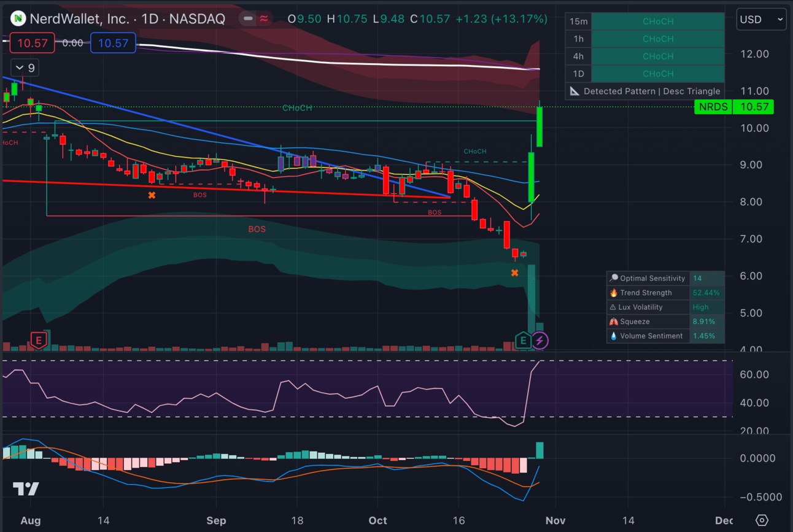Viewport: 793px width, 532px height.
Task: Click the red approximately-equal icon in the title pill
Action: 264,19
